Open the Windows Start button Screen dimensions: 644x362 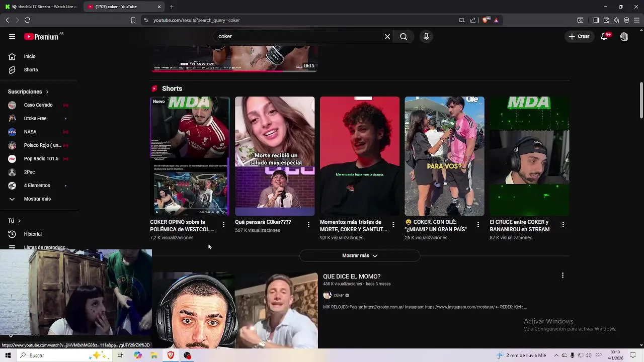(8, 355)
